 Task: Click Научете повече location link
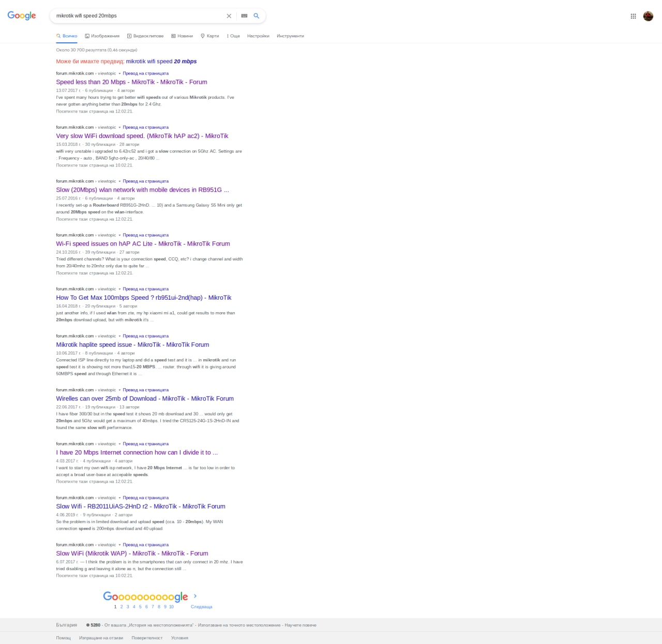pos(300,625)
